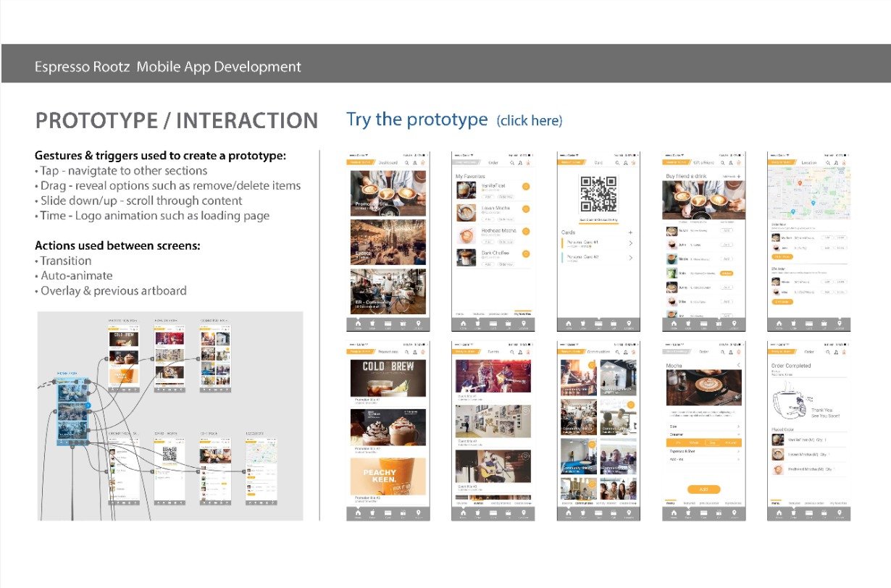Open the cart icon on the Card screen
Viewport: 891px width, 588px height.
pyautogui.click(x=634, y=163)
